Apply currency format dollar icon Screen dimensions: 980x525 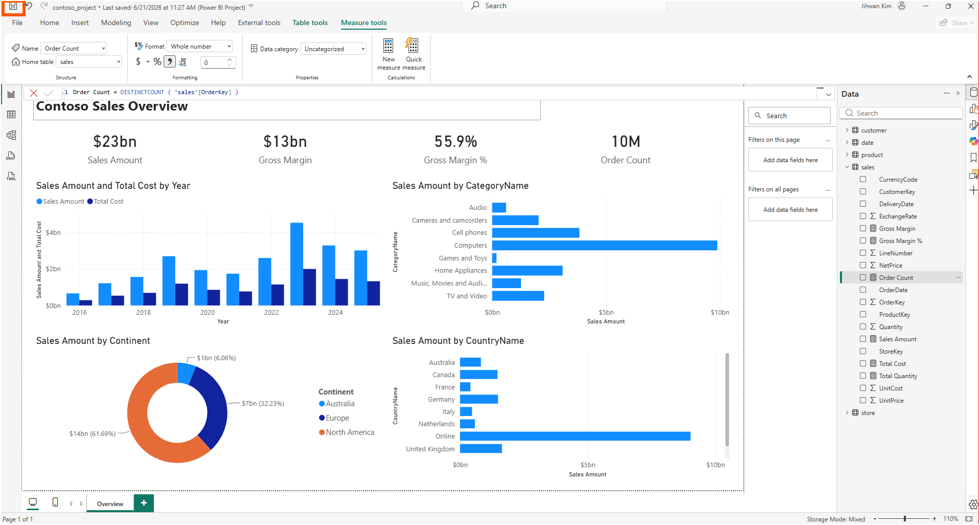139,62
